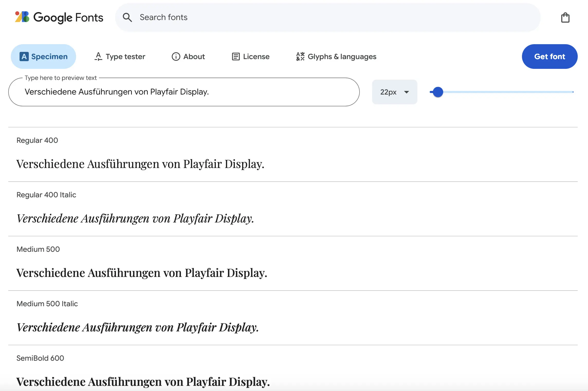Click the font size dropdown arrow
This screenshot has width=588, height=391.
tap(407, 92)
